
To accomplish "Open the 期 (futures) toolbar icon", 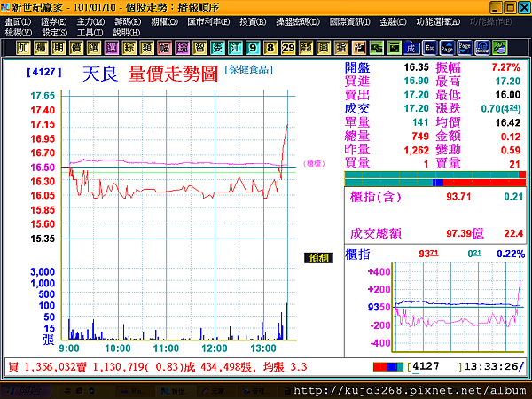I will 59,48.
